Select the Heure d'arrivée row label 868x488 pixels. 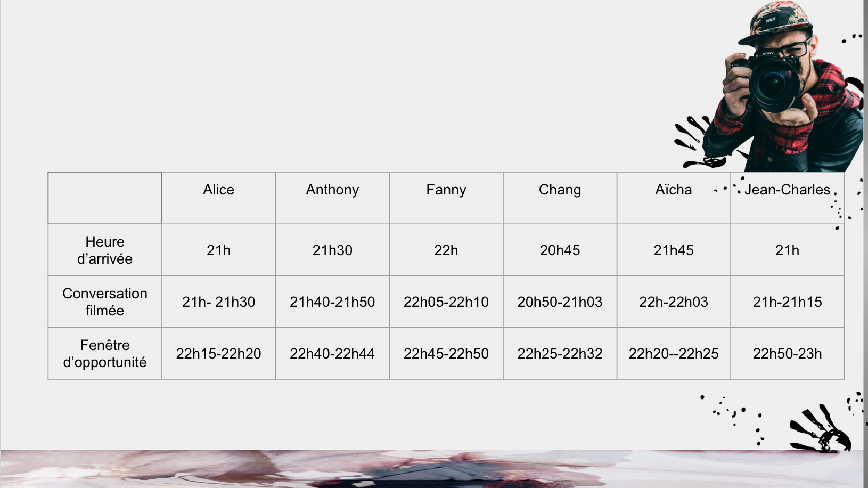[105, 250]
